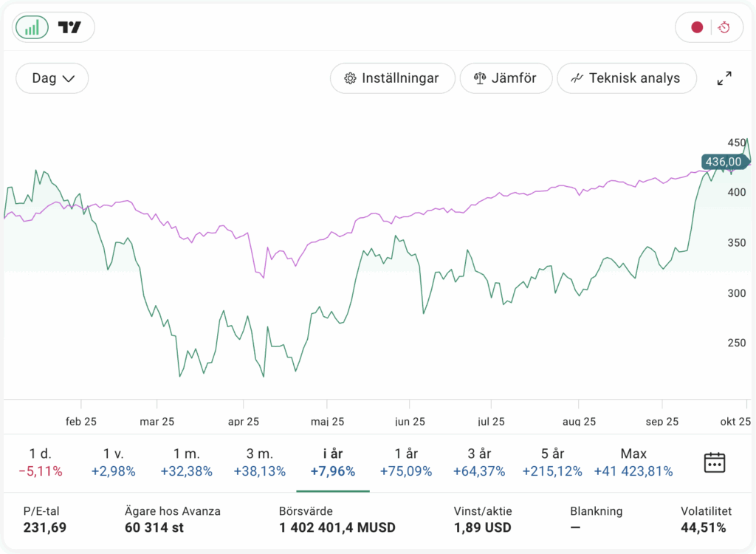The image size is (756, 554).
Task: Click the Jämför compare button
Action: pyautogui.click(x=506, y=78)
